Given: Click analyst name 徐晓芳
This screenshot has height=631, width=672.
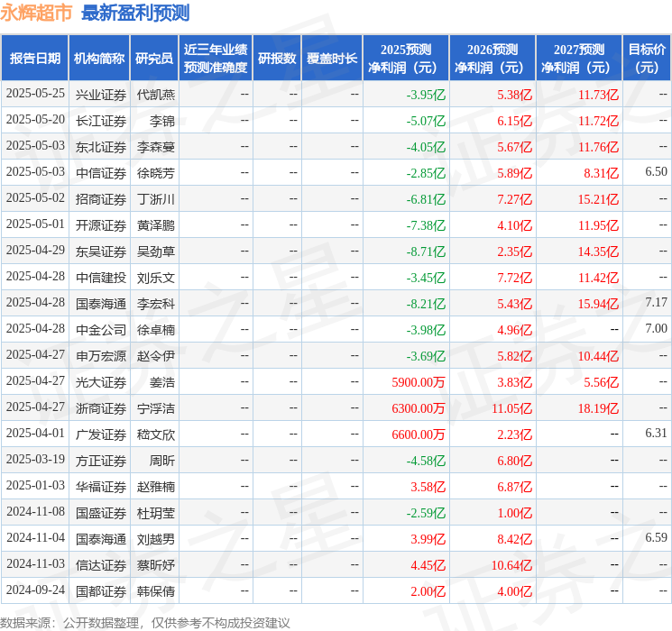Looking at the screenshot, I should (156, 172).
